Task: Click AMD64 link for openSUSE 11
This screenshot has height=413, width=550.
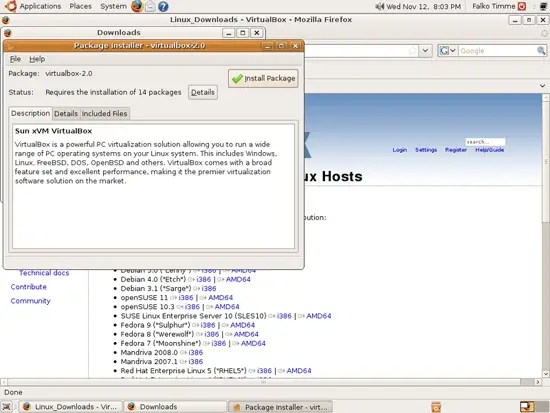Action: coord(220,298)
